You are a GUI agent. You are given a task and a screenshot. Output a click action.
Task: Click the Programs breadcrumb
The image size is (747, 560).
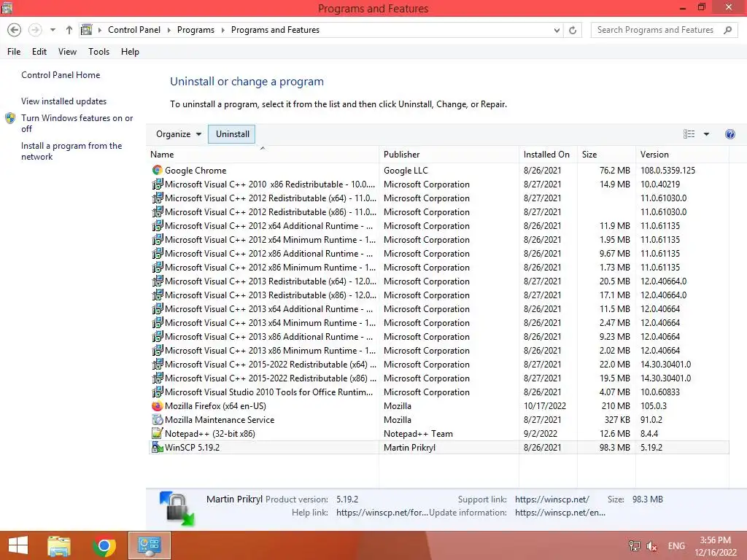196,30
